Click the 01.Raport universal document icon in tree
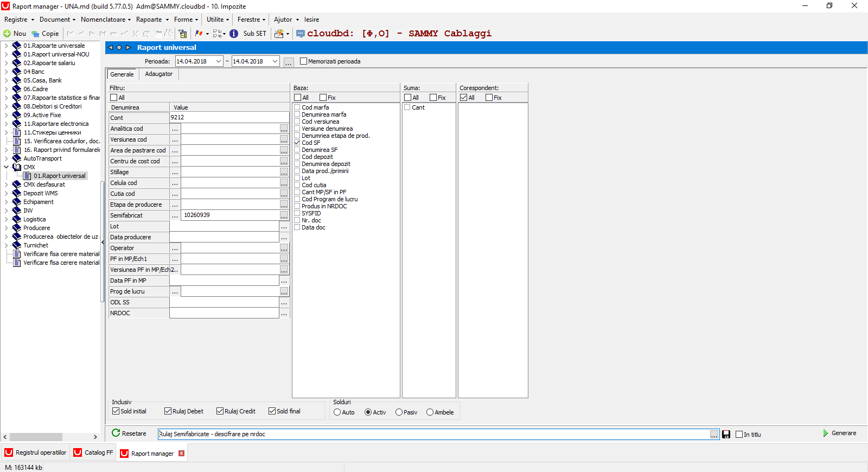Viewport: 868px width, 472px height. (27, 176)
